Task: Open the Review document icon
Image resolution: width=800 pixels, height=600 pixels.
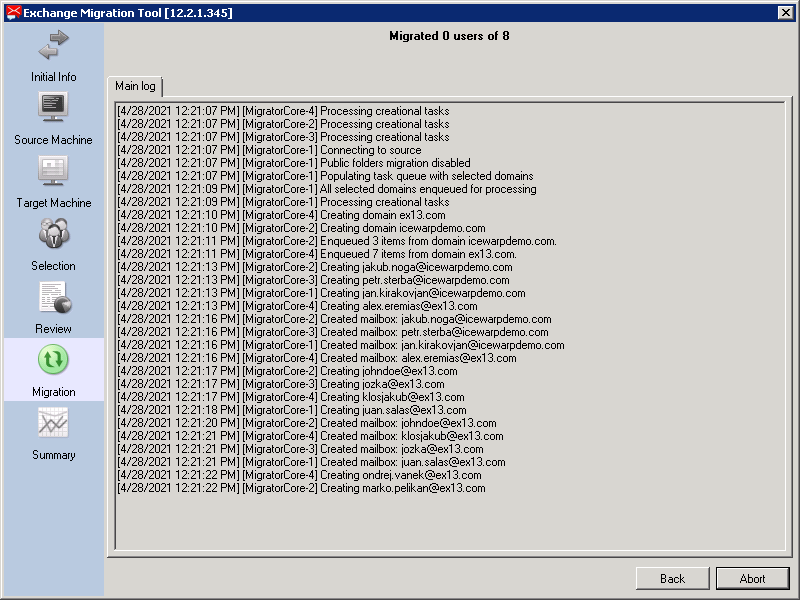Action: click(x=55, y=297)
